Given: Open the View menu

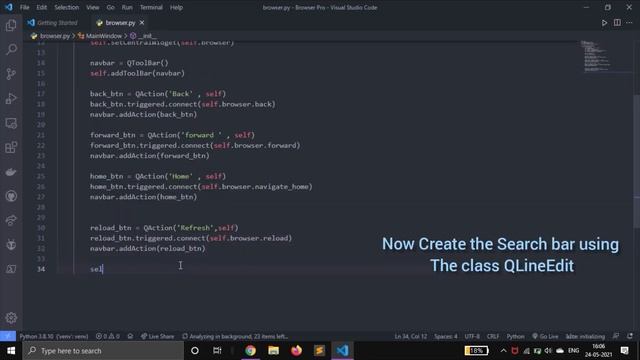Looking at the screenshot, I should pyautogui.click(x=93, y=7).
